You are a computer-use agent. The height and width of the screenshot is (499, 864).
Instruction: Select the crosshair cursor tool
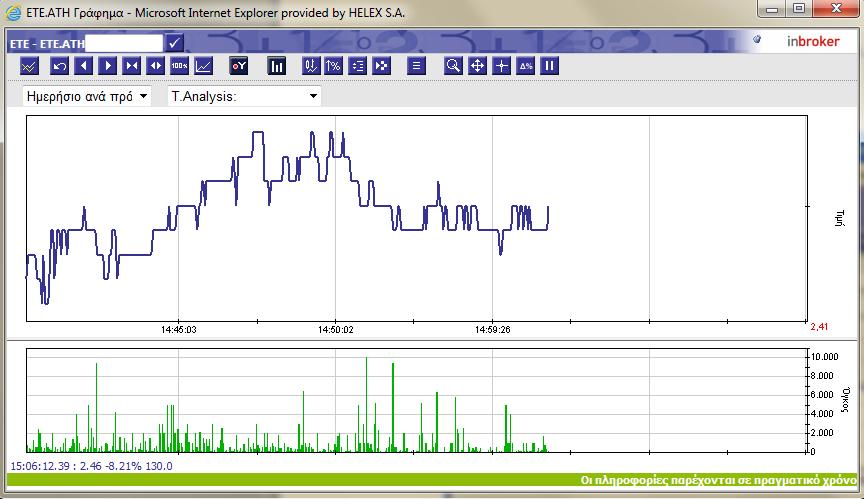point(501,66)
